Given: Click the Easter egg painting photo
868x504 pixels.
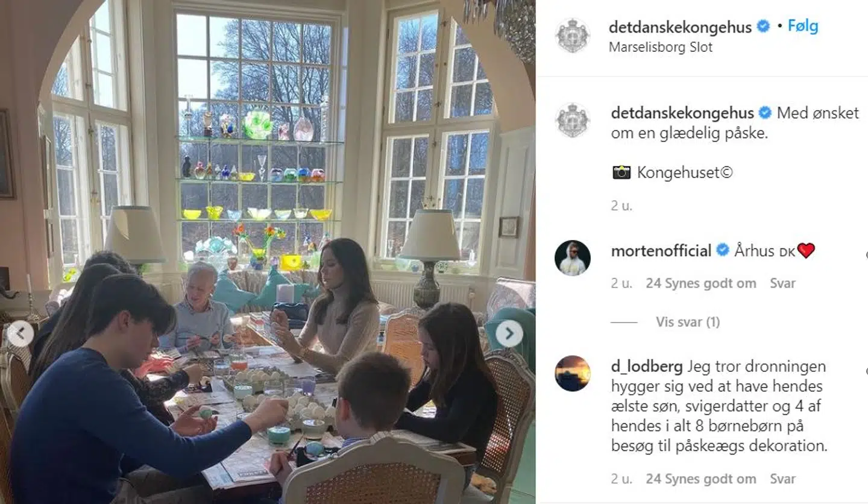Looking at the screenshot, I should pyautogui.click(x=268, y=252).
